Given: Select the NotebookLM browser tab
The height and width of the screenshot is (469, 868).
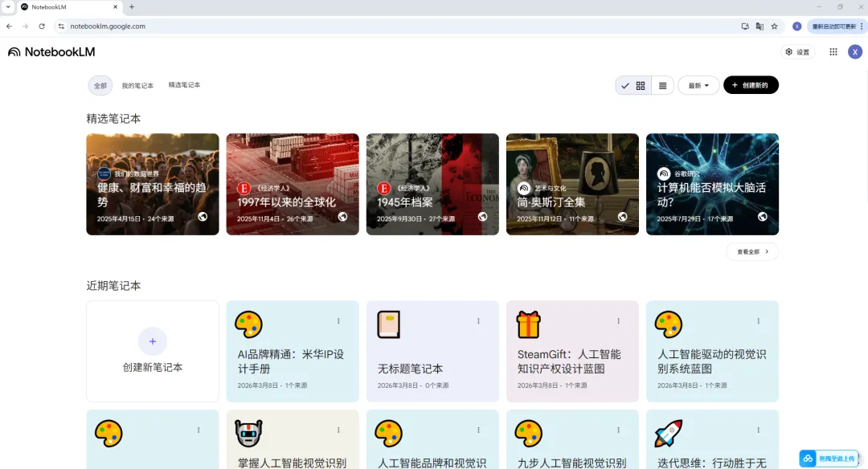Looking at the screenshot, I should (x=69, y=7).
